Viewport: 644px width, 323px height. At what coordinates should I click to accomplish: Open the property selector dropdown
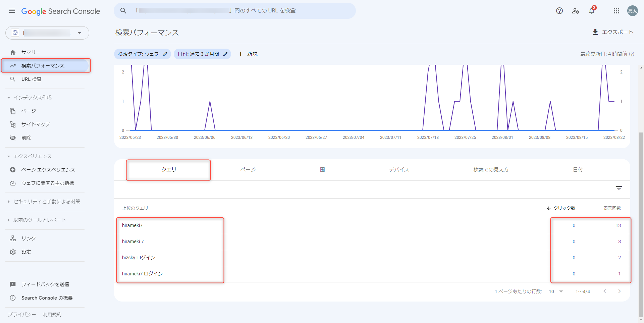point(47,33)
